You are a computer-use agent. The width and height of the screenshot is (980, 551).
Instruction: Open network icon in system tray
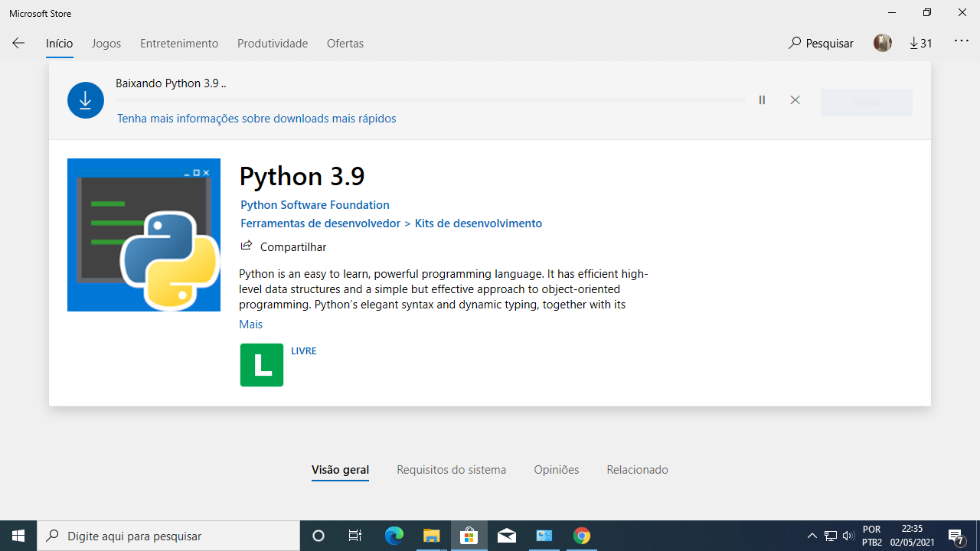831,536
